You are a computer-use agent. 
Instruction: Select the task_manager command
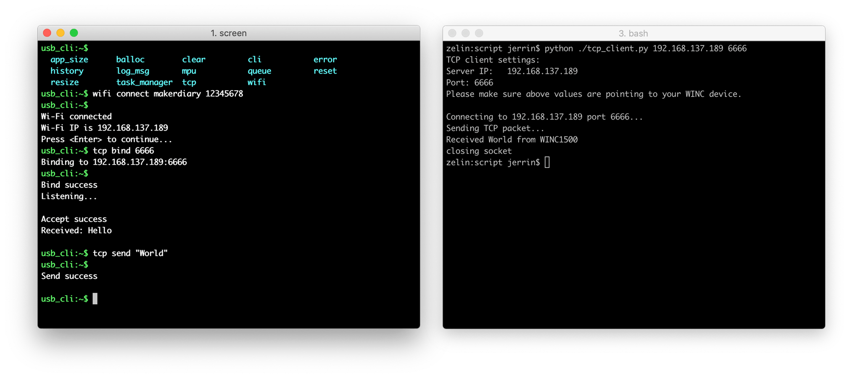tap(144, 82)
